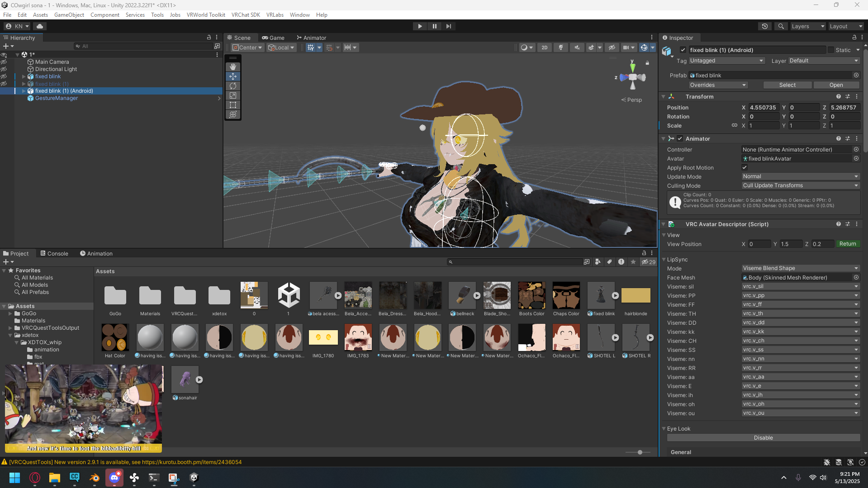Image resolution: width=868 pixels, height=488 pixels.
Task: Click the Eye Look Disable button
Action: pyautogui.click(x=763, y=438)
